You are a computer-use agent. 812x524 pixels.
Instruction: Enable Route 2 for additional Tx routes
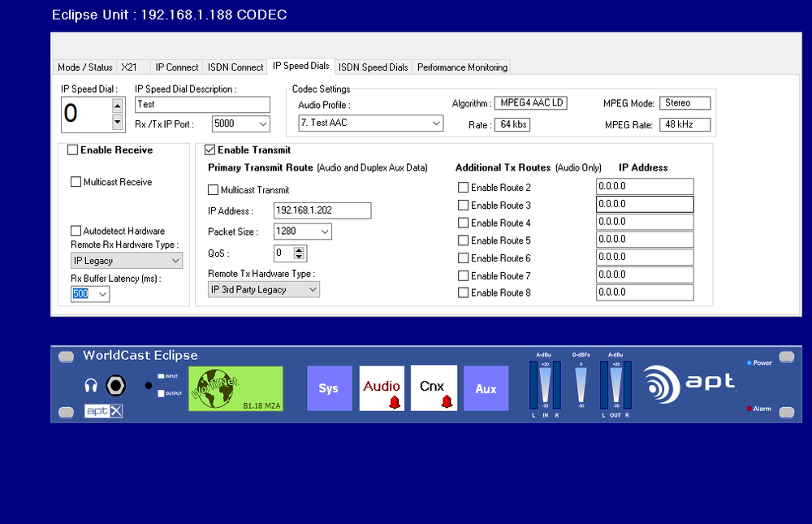pyautogui.click(x=464, y=187)
